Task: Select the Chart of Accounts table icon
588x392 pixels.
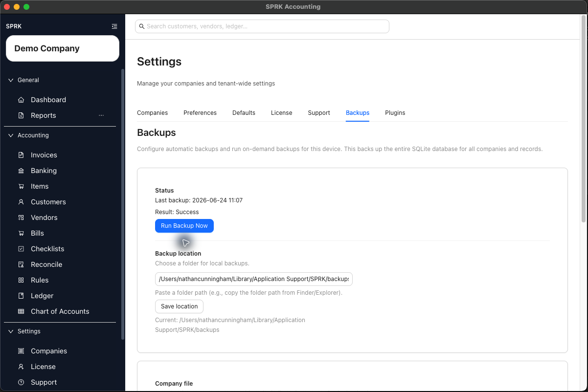Action: click(21, 311)
